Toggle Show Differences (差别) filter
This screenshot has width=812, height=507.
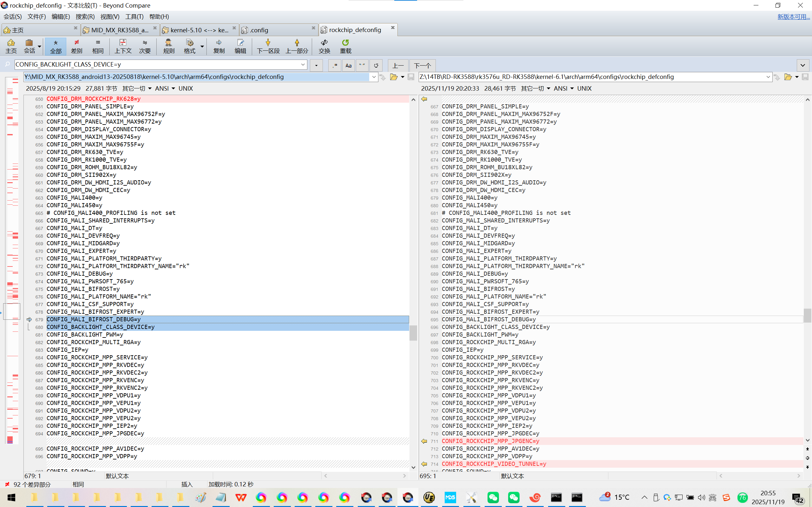tap(76, 46)
